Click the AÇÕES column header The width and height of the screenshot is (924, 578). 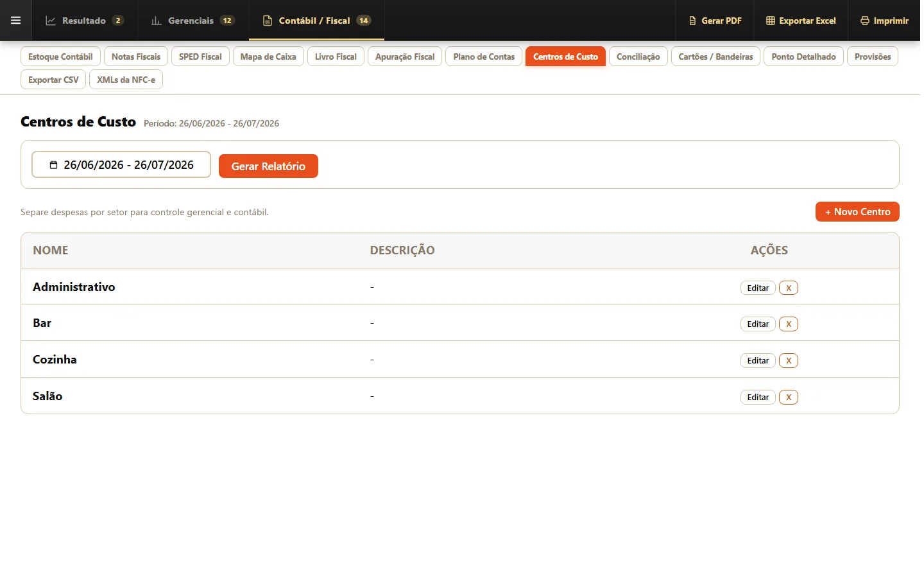click(x=769, y=250)
